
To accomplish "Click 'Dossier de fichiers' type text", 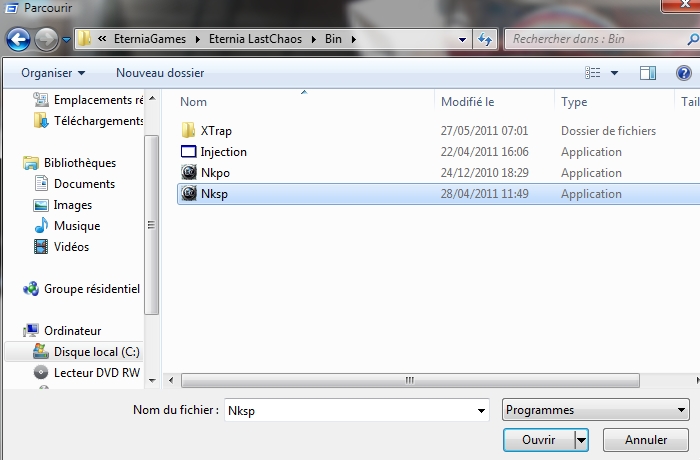I will (x=608, y=131).
